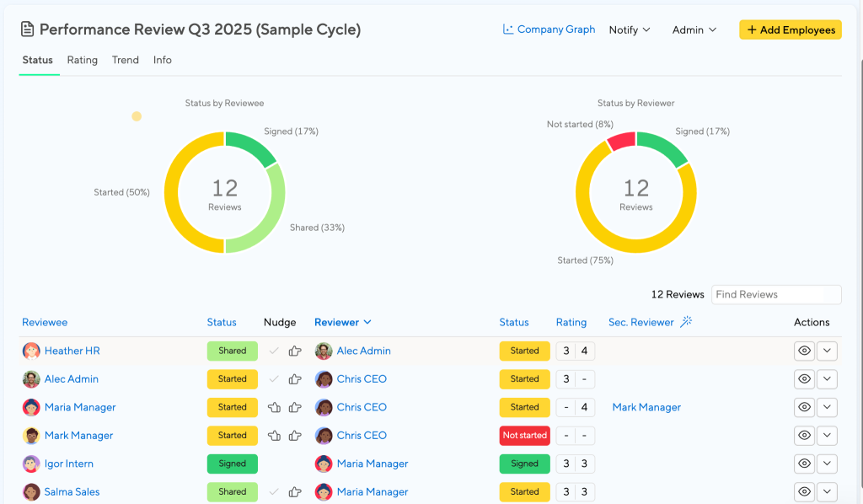The width and height of the screenshot is (863, 504).
Task: View Heather HR's review via eye icon
Action: (x=804, y=351)
